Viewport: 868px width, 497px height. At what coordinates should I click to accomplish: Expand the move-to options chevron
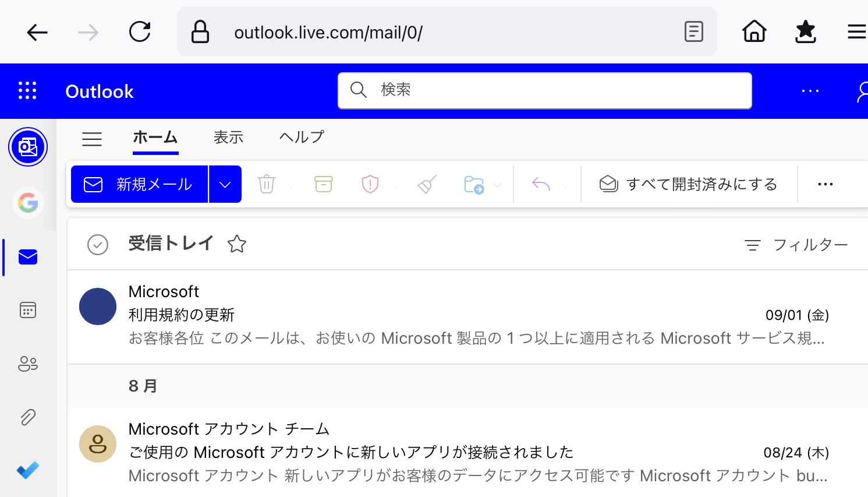coord(498,185)
